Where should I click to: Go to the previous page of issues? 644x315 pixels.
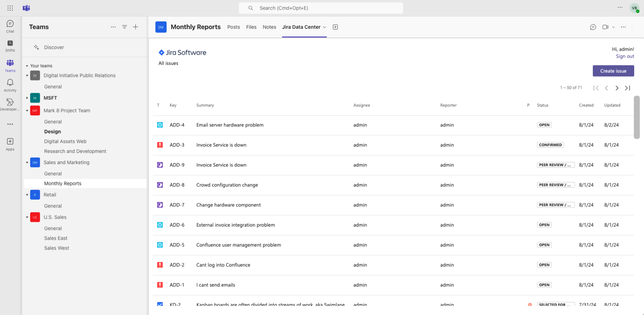[x=607, y=88]
